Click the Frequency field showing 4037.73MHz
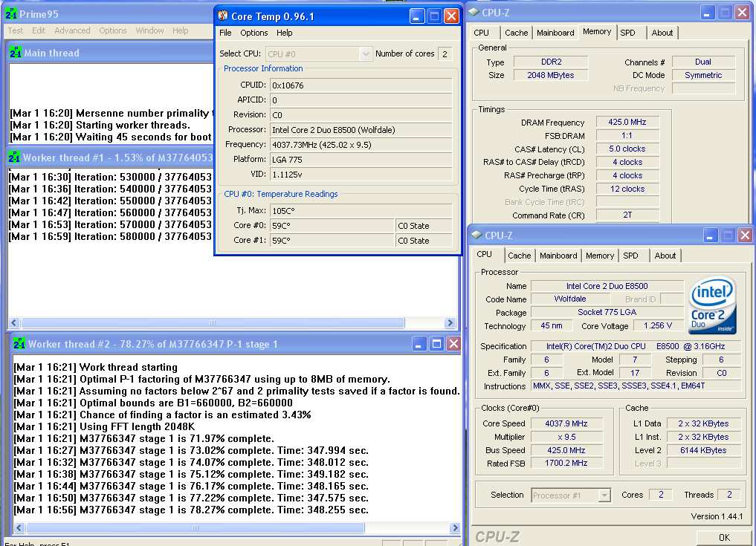The height and width of the screenshot is (546, 756). click(361, 145)
